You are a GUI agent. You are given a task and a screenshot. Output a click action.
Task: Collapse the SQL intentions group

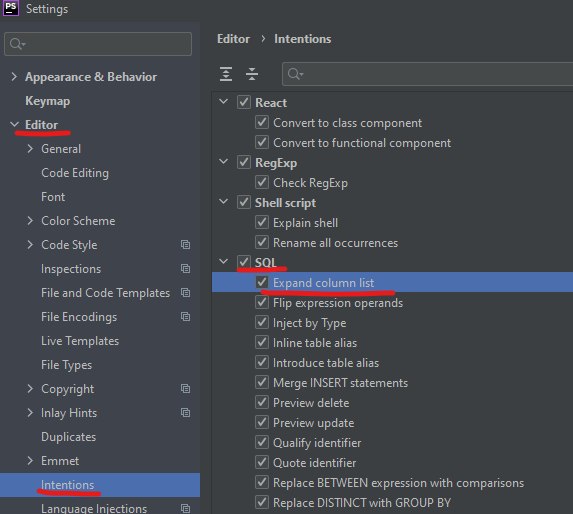[223, 262]
